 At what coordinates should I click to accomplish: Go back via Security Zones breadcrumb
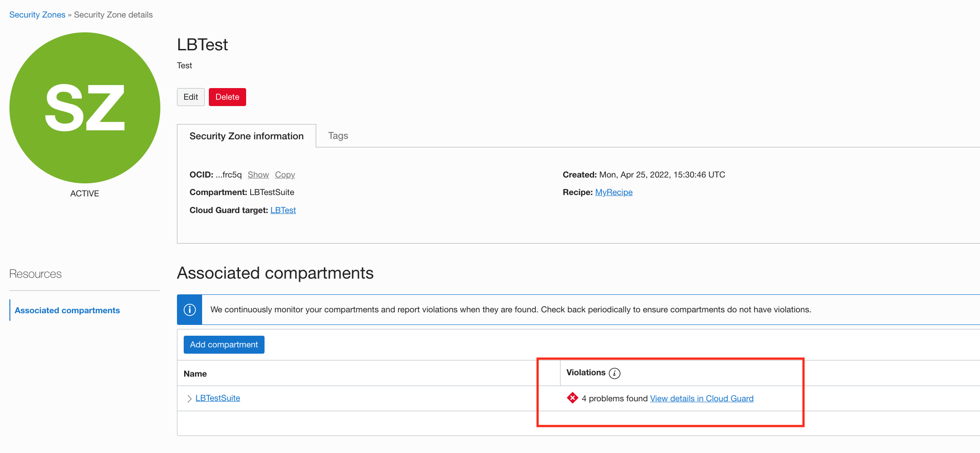click(37, 15)
